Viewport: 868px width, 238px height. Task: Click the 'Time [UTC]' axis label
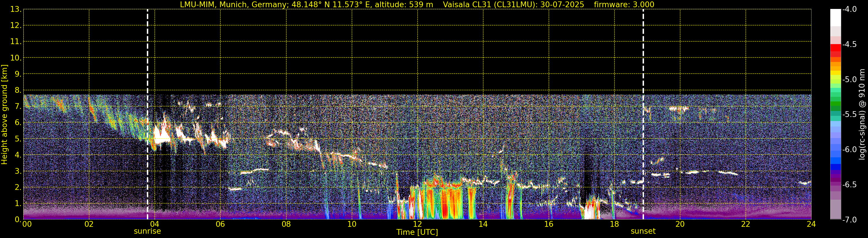coord(417,232)
